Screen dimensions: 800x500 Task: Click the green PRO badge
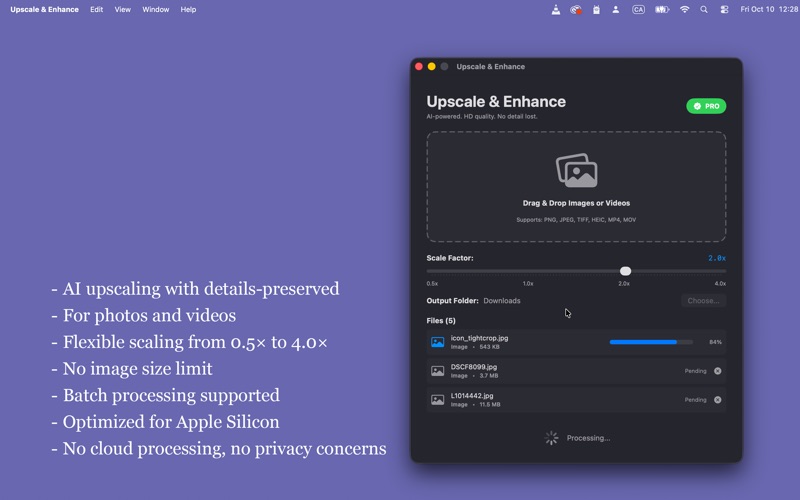pos(706,106)
